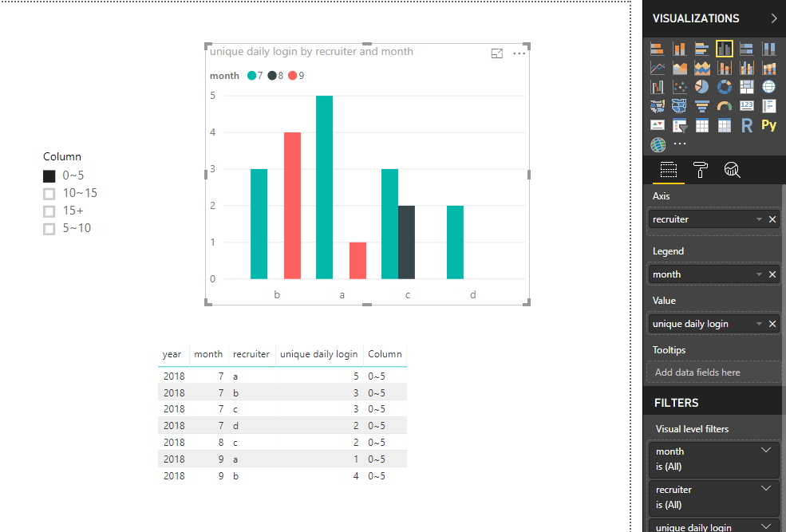Check the 5~10 slicer box
Image resolution: width=786 pixels, height=532 pixels.
point(49,229)
